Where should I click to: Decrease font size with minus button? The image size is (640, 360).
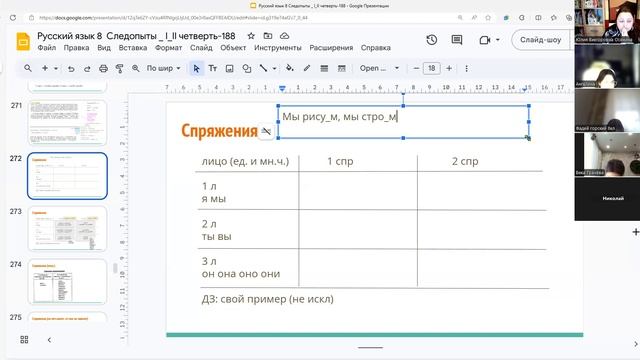416,68
